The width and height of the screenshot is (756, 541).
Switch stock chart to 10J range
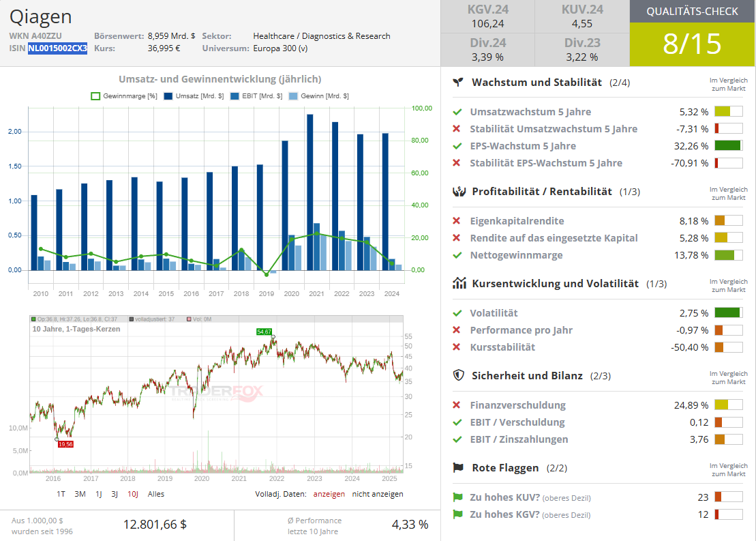click(x=132, y=494)
